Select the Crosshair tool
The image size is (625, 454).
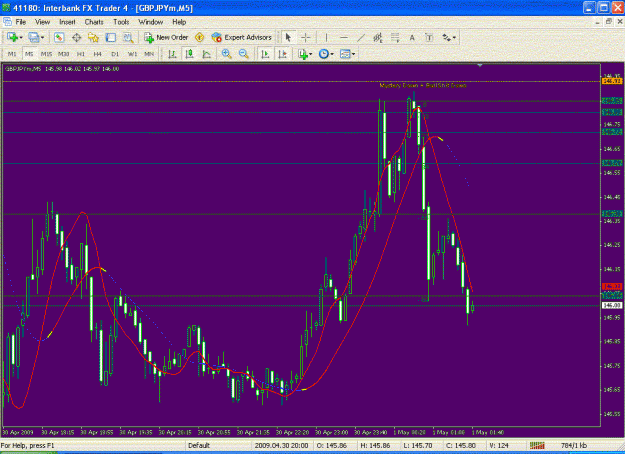click(306, 37)
